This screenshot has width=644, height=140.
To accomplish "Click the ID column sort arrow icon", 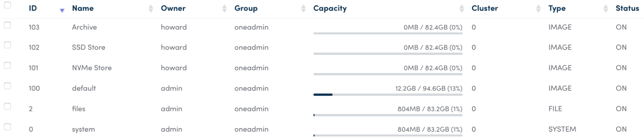I will [62, 10].
